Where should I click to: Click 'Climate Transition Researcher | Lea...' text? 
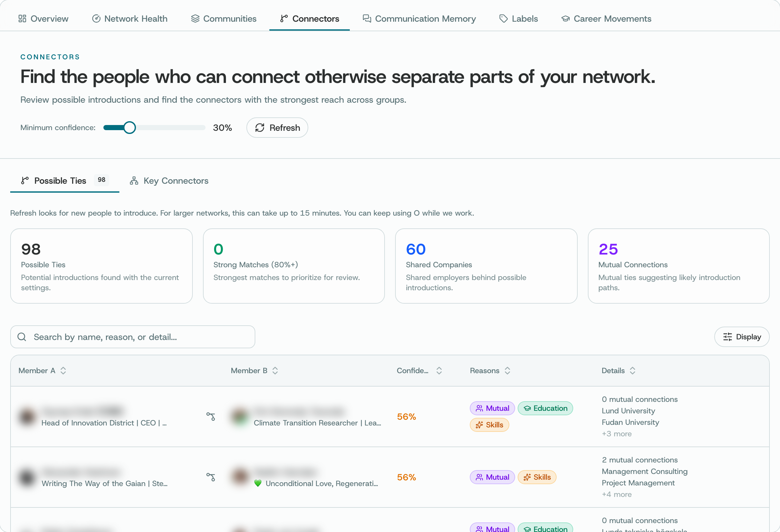[317, 423]
